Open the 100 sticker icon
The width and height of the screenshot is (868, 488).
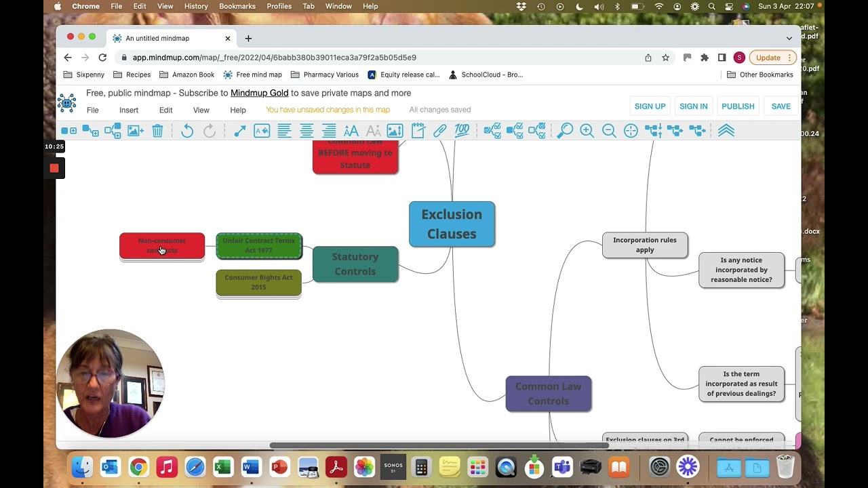tap(462, 131)
